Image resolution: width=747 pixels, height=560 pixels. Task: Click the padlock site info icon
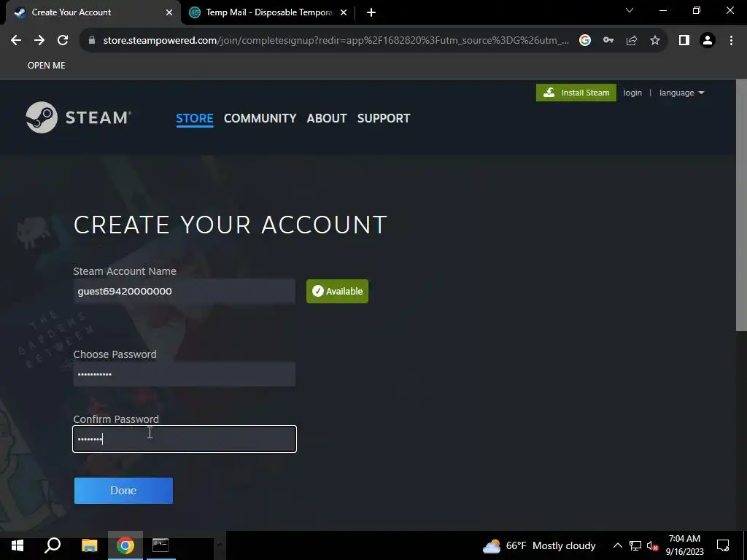pyautogui.click(x=92, y=41)
